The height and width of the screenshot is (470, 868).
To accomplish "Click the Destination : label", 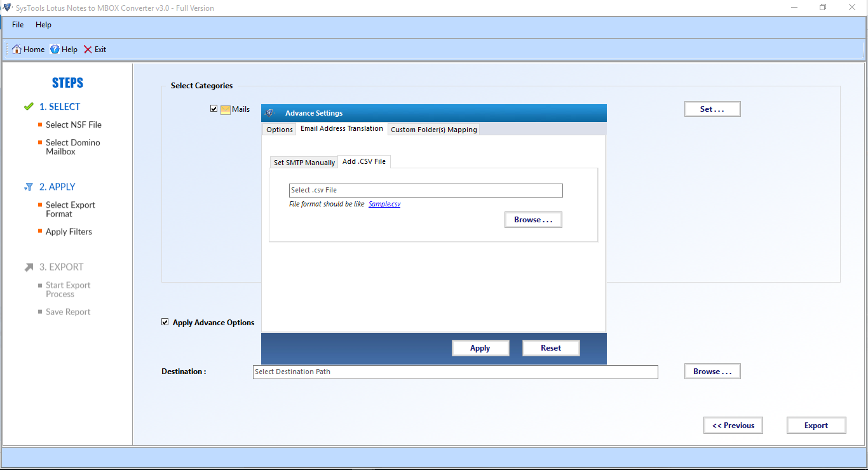I will click(x=184, y=372).
